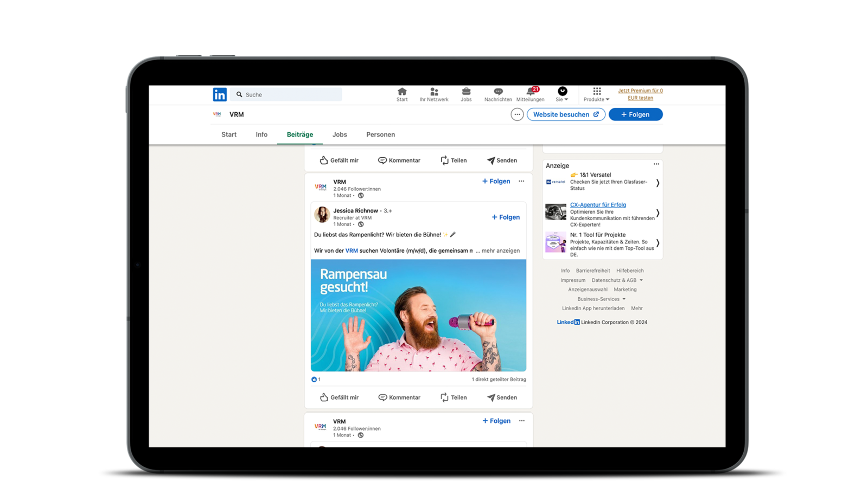Follow VRM page via header Folgen button
The height and width of the screenshot is (488, 868).
tap(635, 114)
